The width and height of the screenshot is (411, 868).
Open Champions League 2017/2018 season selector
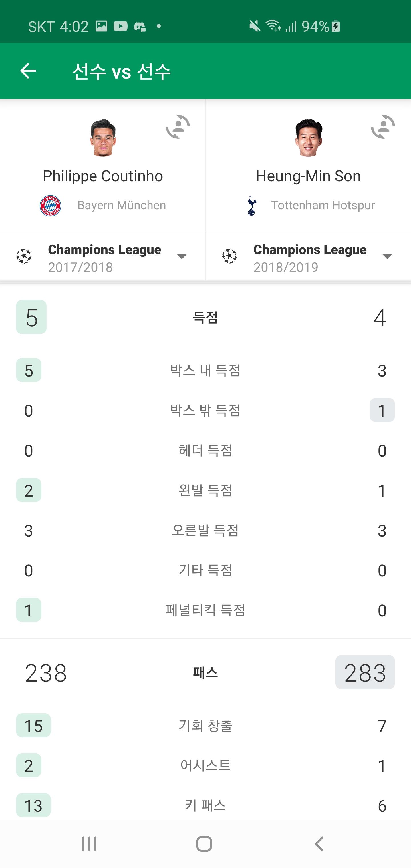point(104,258)
